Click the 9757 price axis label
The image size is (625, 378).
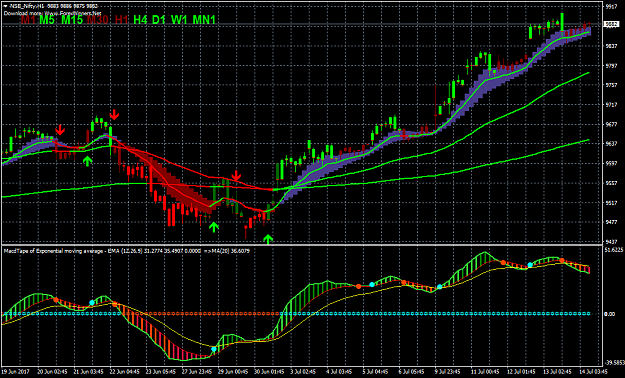[x=611, y=85]
